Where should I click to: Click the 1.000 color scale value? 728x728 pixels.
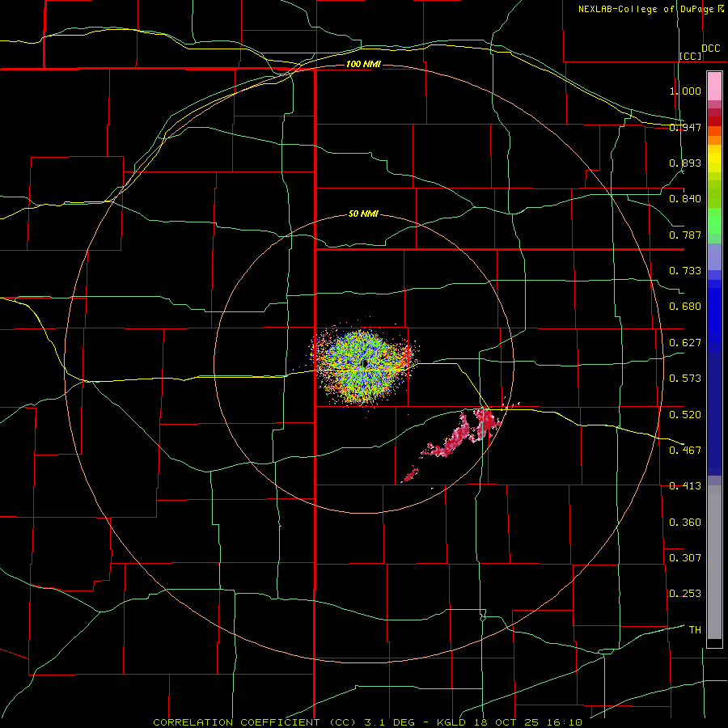click(x=685, y=91)
